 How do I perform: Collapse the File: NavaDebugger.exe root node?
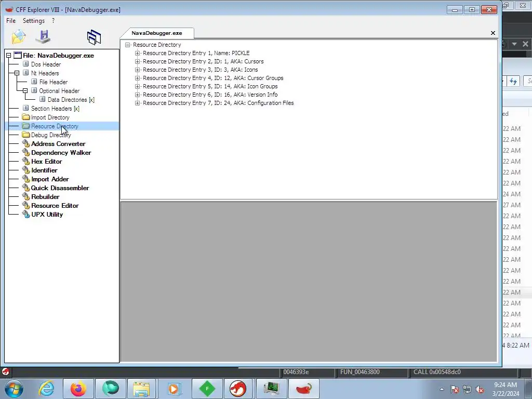pyautogui.click(x=8, y=55)
